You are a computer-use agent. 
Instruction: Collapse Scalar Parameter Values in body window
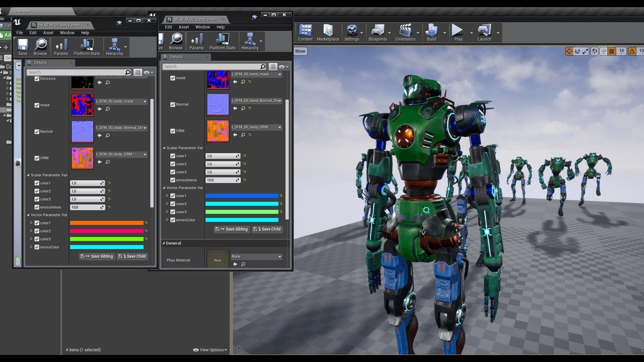tap(28, 175)
